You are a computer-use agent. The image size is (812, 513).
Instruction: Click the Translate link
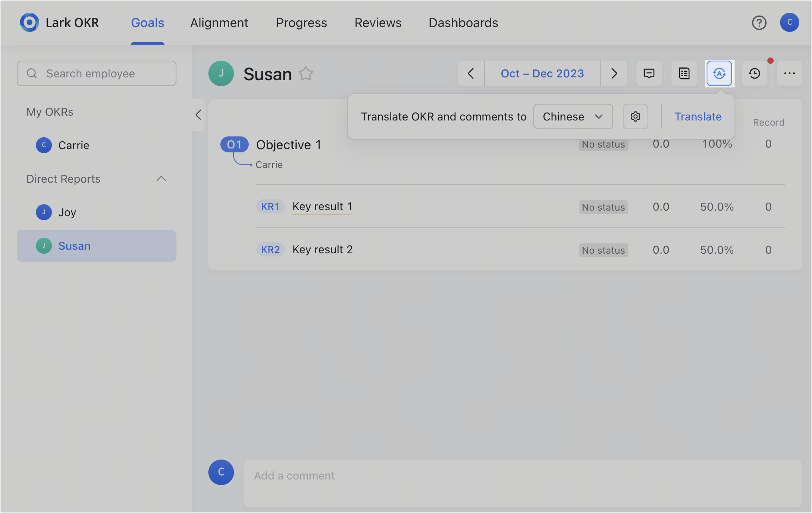[x=698, y=116]
